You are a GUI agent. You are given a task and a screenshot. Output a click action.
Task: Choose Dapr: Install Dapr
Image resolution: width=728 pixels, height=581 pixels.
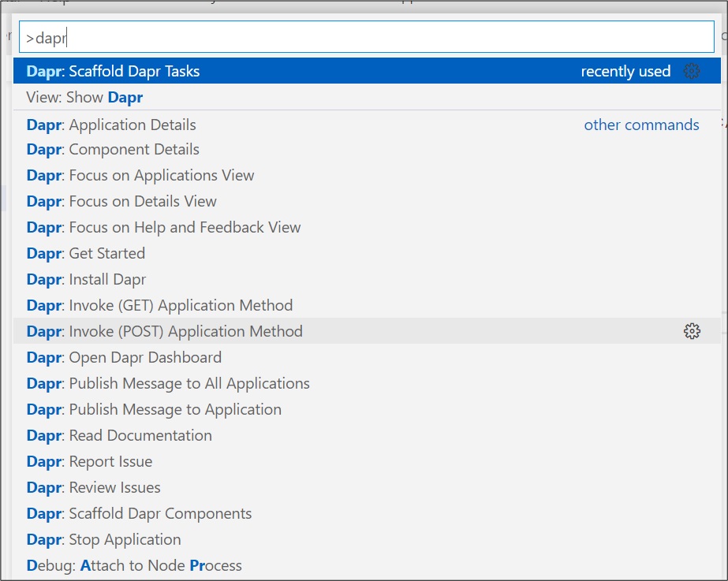[x=87, y=279]
